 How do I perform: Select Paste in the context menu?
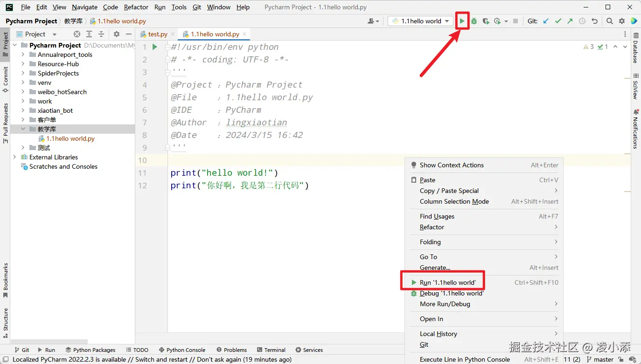pos(484,180)
